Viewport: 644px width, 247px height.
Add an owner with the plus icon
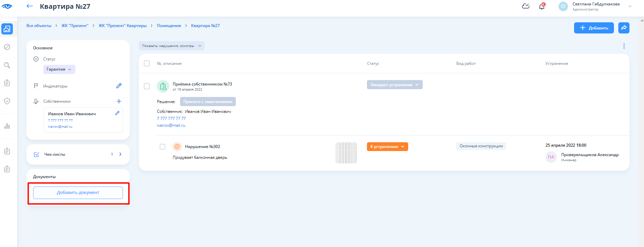tap(119, 101)
